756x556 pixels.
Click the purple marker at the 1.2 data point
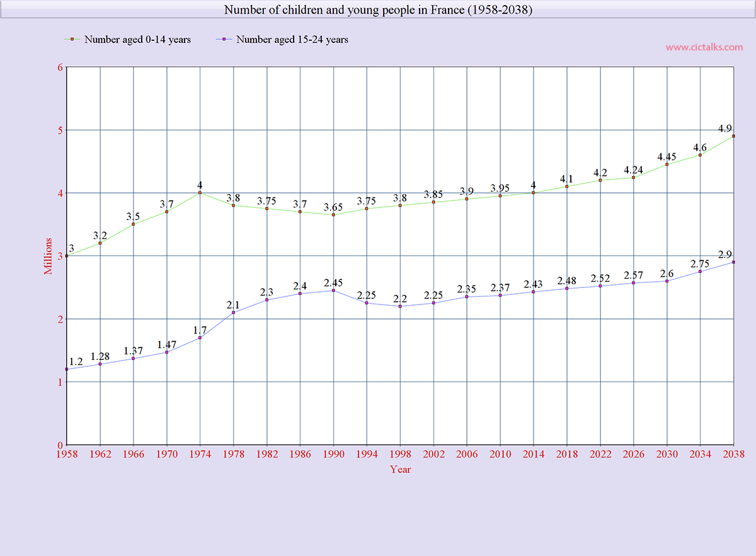click(x=68, y=369)
